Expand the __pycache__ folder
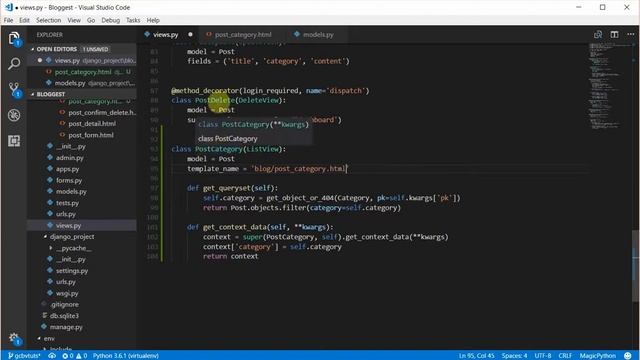This screenshot has width=640, height=360. click(73, 248)
